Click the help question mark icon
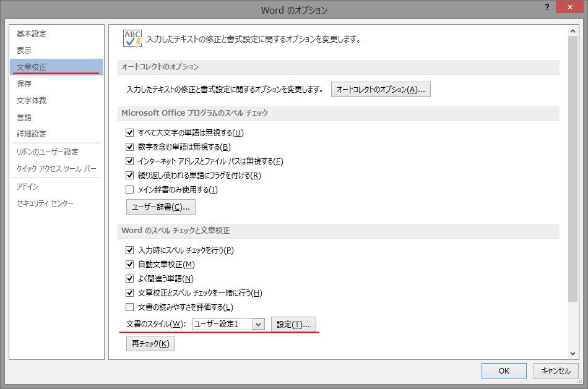The image size is (588, 389). click(x=547, y=7)
